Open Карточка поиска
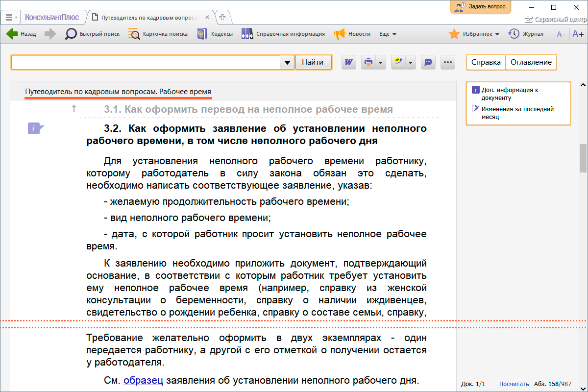This screenshot has width=588, height=392. pyautogui.click(x=158, y=34)
